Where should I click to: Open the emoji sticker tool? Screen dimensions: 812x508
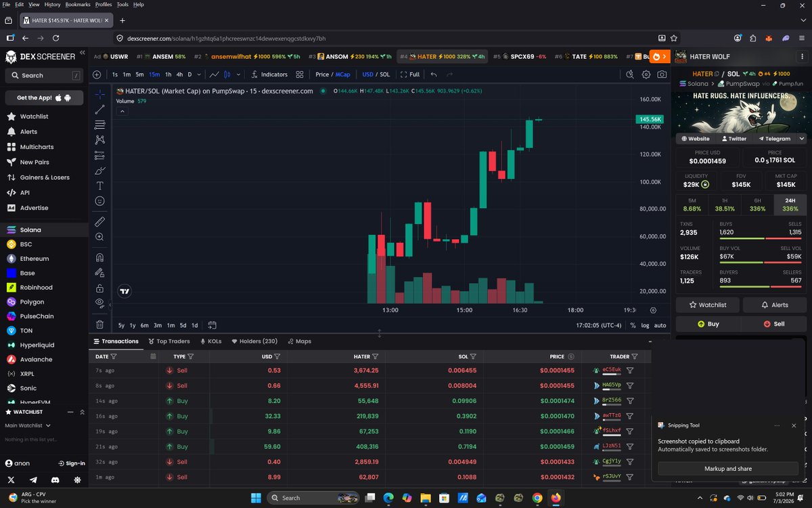(99, 201)
